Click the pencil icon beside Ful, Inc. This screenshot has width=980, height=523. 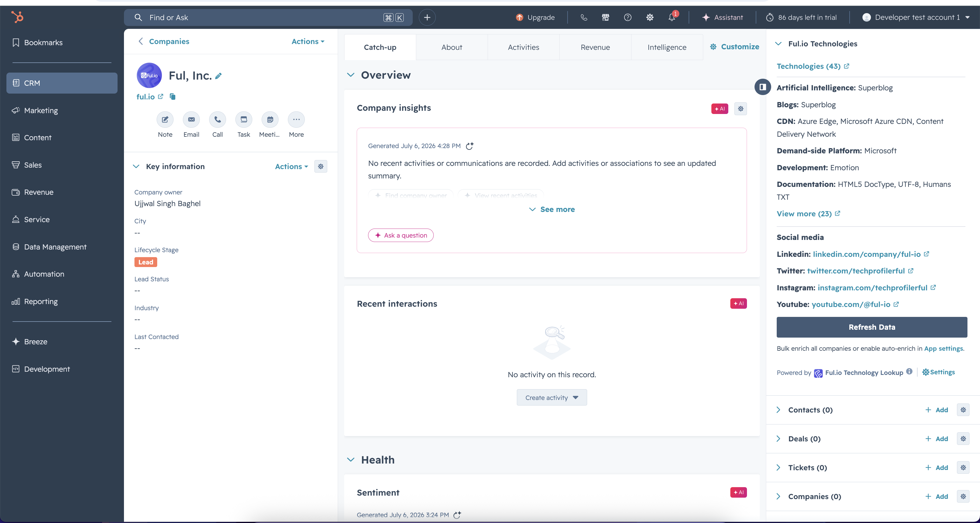[x=218, y=76]
